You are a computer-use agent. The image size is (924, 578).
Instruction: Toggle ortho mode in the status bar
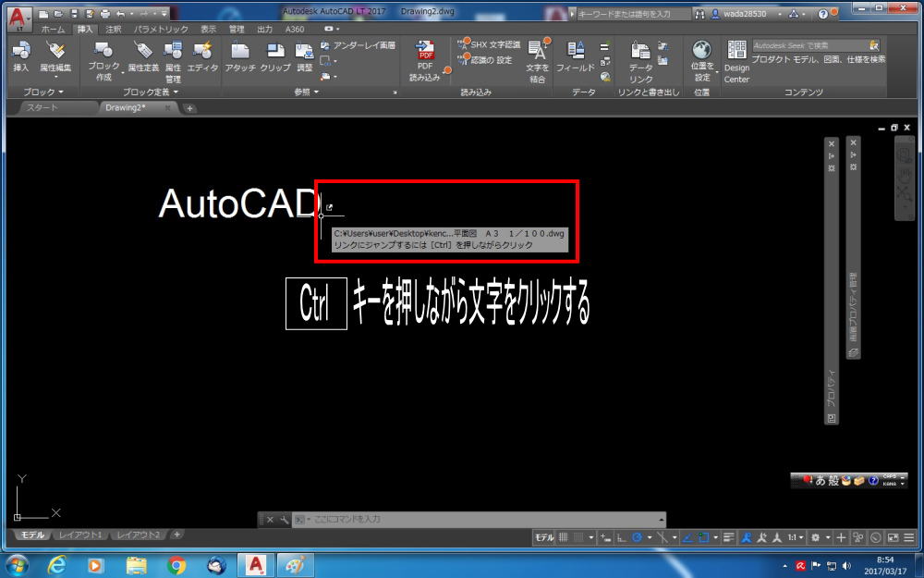pyautogui.click(x=621, y=537)
